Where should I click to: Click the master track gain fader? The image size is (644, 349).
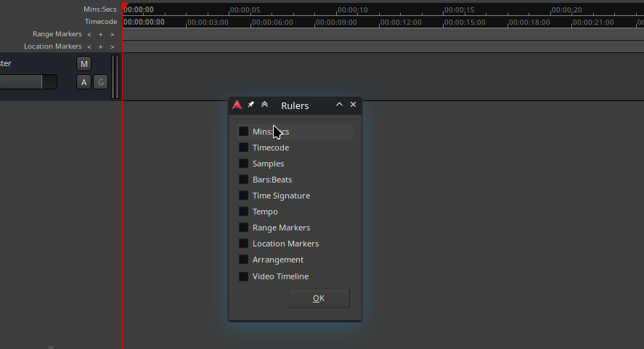pyautogui.click(x=28, y=81)
